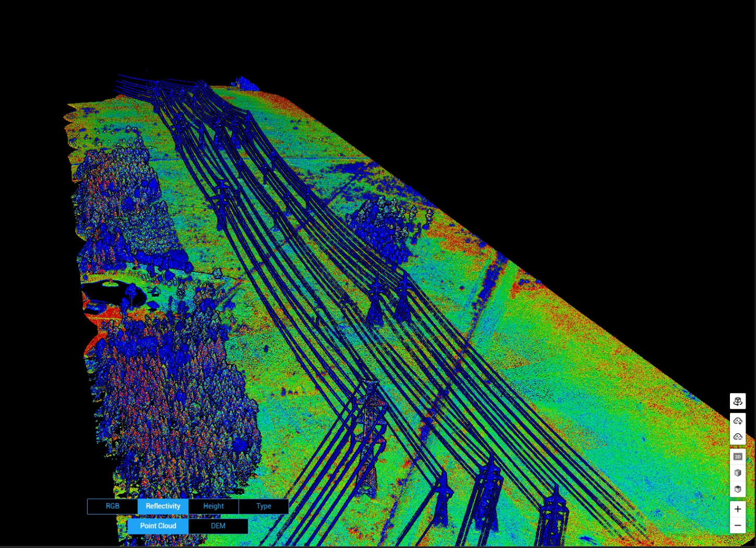756x548 pixels.
Task: Zoom out using the minus button
Action: 737,526
